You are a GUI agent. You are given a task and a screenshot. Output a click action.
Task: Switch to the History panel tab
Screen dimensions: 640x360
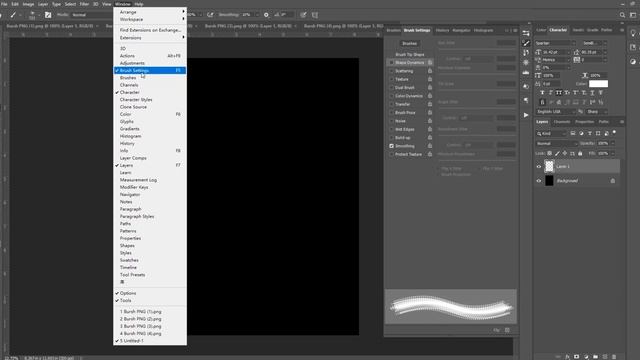(442, 30)
